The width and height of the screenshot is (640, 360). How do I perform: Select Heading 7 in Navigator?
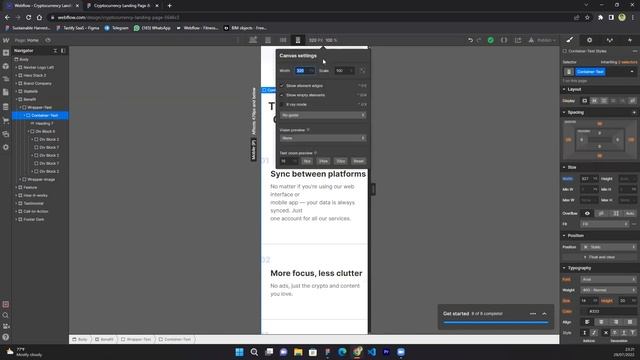click(x=44, y=123)
